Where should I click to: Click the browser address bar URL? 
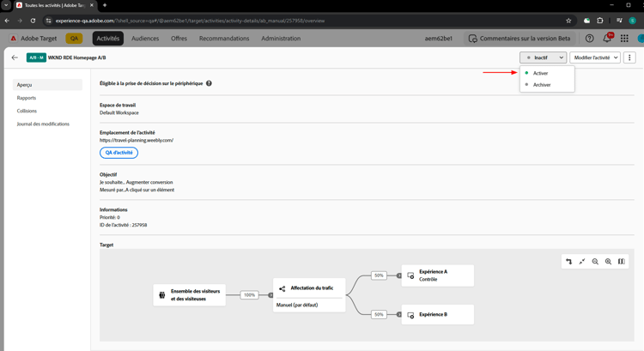190,21
